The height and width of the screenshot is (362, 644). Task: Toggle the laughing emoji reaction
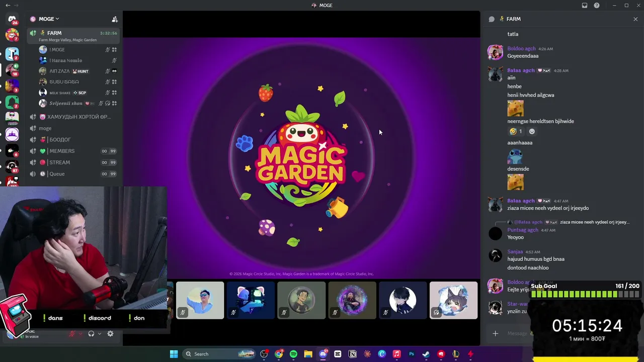coord(516,132)
